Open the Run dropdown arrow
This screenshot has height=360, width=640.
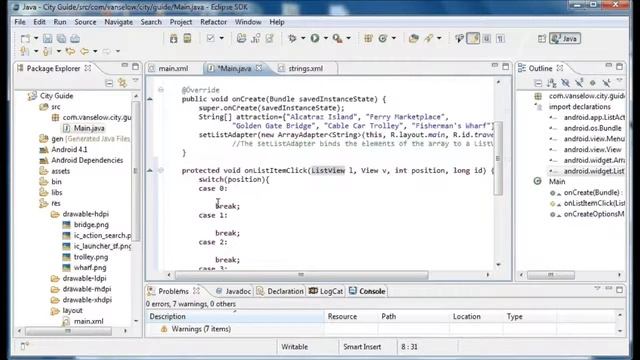coord(325,38)
